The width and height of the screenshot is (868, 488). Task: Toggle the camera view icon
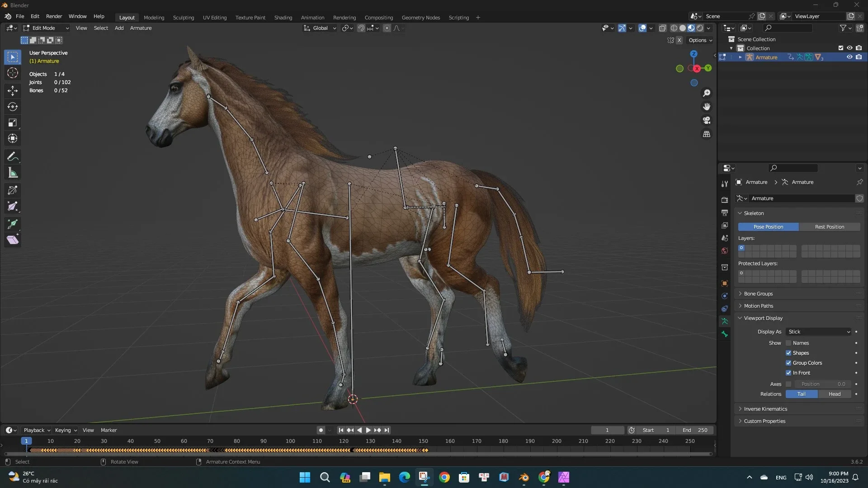tap(706, 120)
